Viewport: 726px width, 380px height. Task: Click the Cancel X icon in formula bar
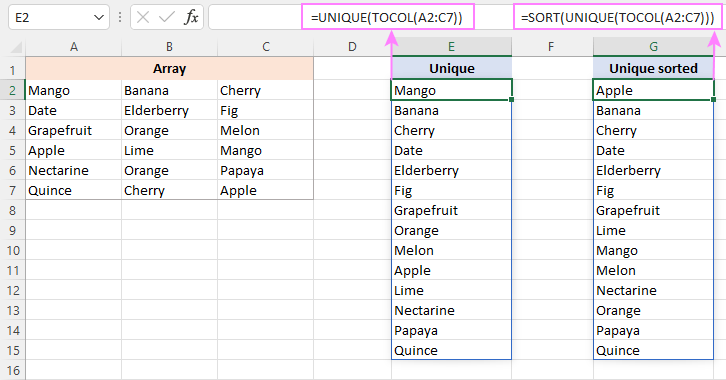click(x=143, y=18)
